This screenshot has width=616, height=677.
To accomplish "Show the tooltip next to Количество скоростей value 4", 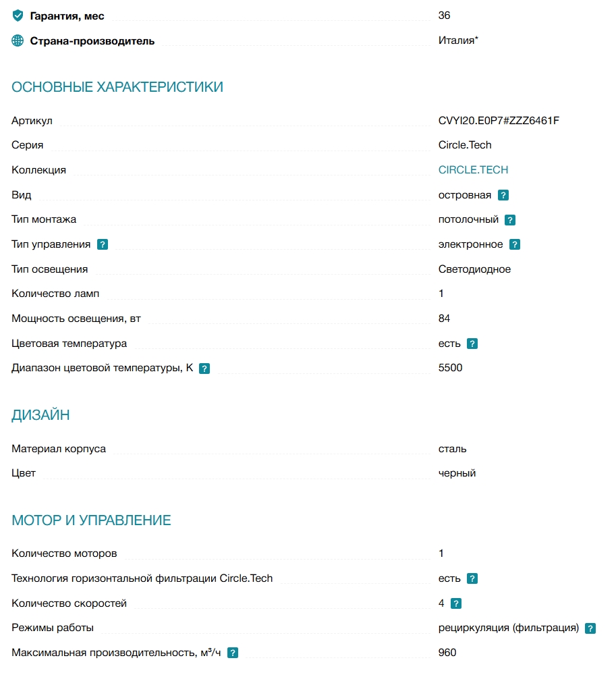I will pyautogui.click(x=456, y=603).
